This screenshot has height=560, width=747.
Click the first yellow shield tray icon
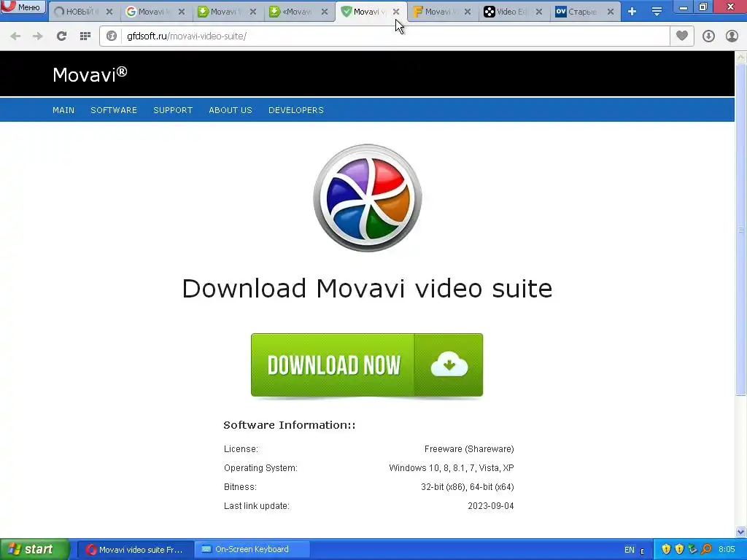click(666, 550)
